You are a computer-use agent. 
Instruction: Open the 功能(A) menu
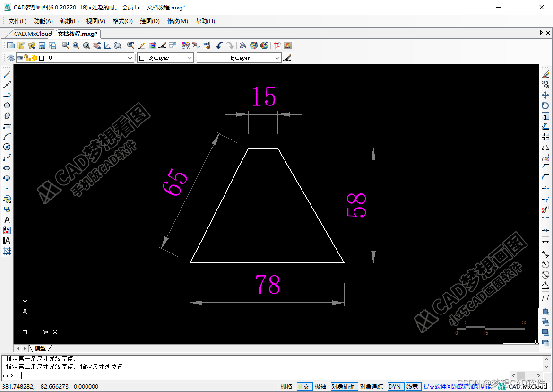point(43,21)
